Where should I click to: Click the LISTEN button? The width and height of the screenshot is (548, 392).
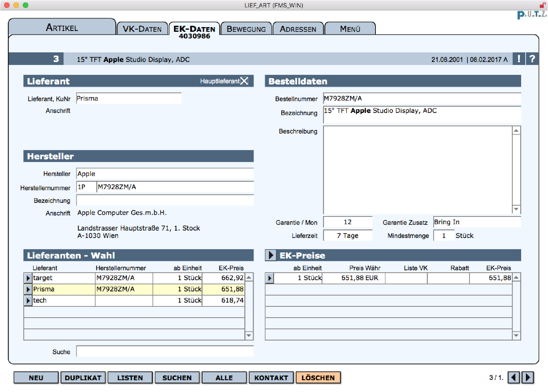click(130, 378)
